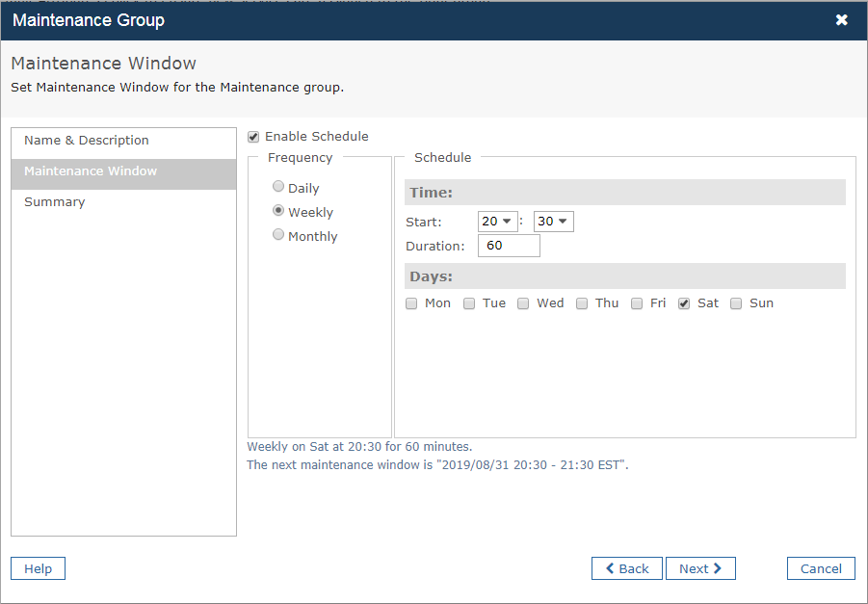
Task: Cancel the Maintenance Group wizard
Action: pyautogui.click(x=821, y=568)
